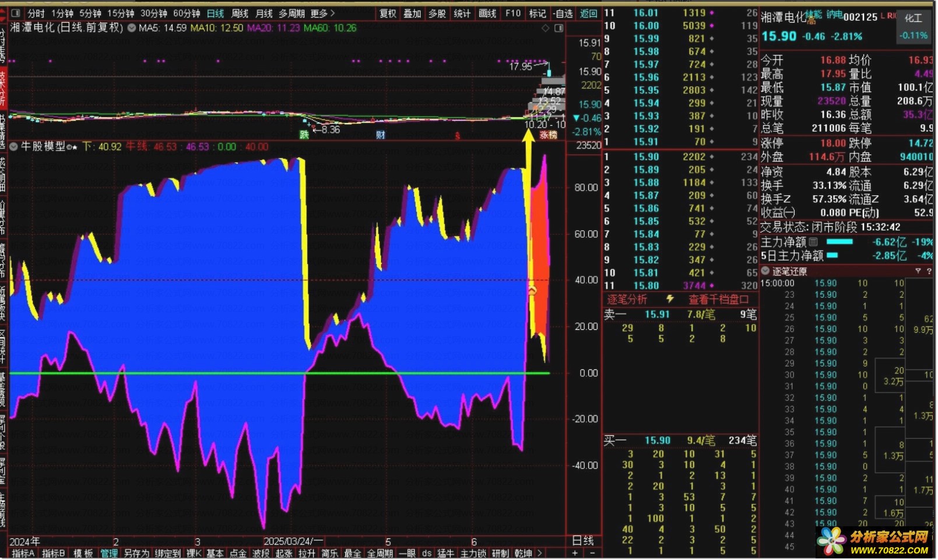Click 逐笔分析 link
938x560 pixels.
tap(627, 300)
